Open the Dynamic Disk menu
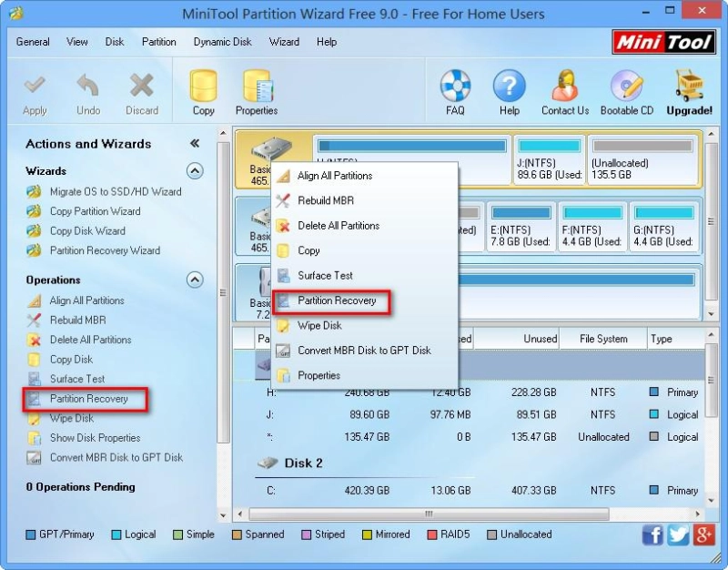The width and height of the screenshot is (728, 570). [222, 42]
